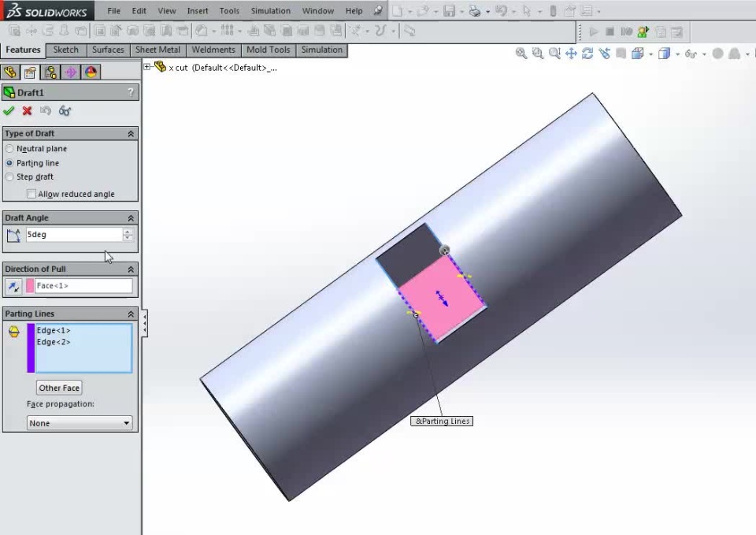The image size is (756, 535).
Task: Click Display Style shaded cube icon
Action: click(665, 53)
